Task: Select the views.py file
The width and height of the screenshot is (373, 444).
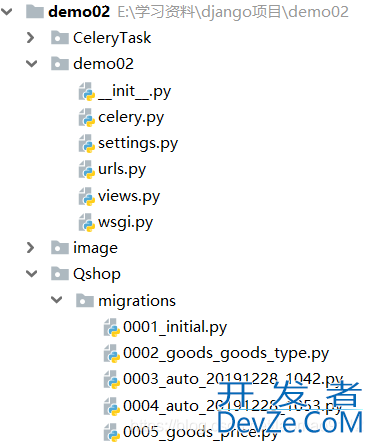Action: click(129, 196)
